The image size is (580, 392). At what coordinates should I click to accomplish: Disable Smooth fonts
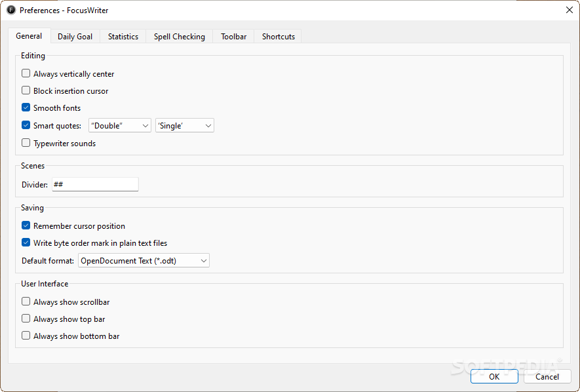click(26, 108)
